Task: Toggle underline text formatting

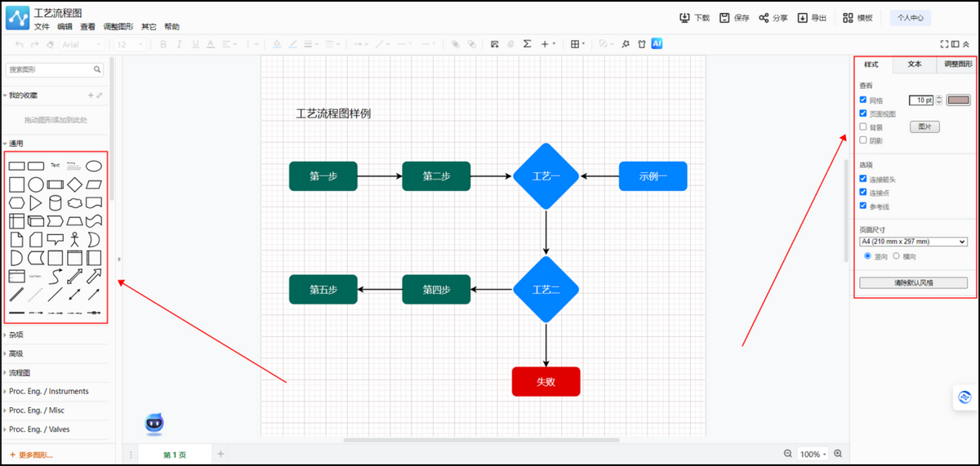Action: [x=194, y=44]
